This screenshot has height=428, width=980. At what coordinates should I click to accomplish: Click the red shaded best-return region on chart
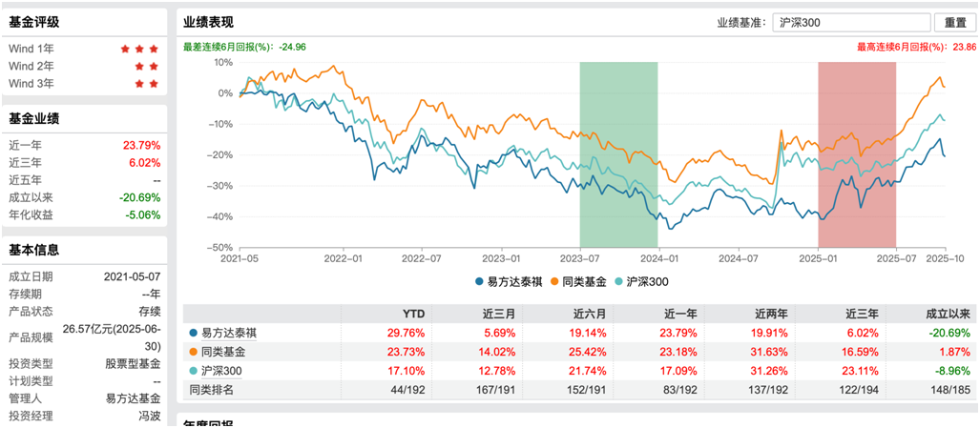click(856, 153)
